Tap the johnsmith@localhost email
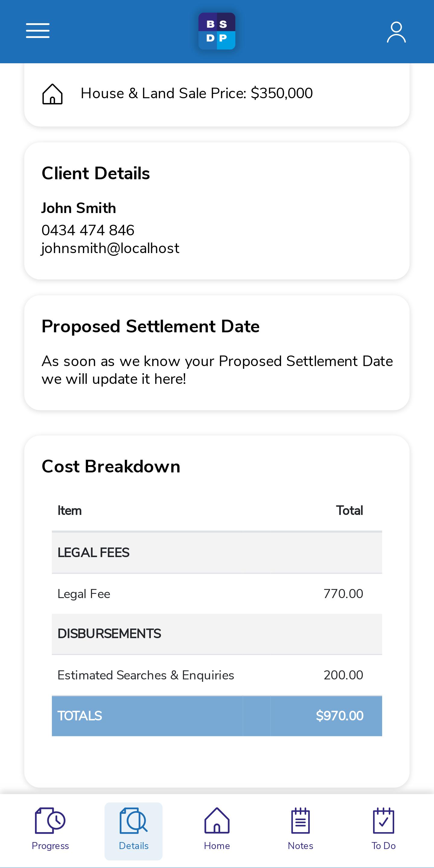This screenshot has width=434, height=868. (x=110, y=248)
